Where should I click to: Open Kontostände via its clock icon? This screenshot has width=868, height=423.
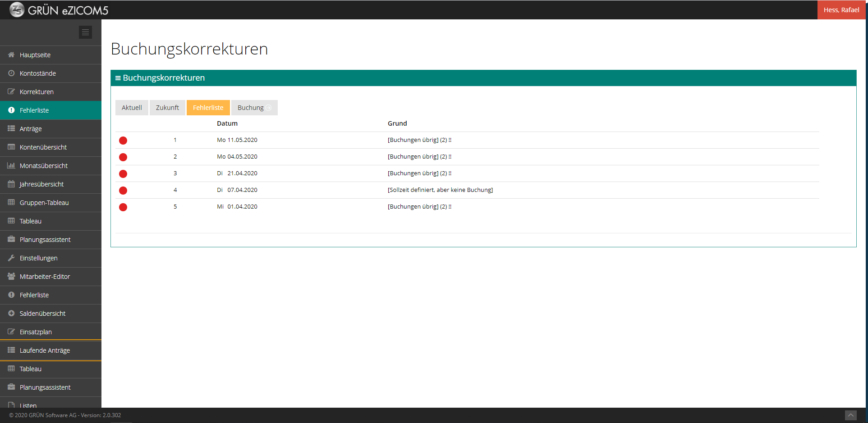(x=11, y=73)
